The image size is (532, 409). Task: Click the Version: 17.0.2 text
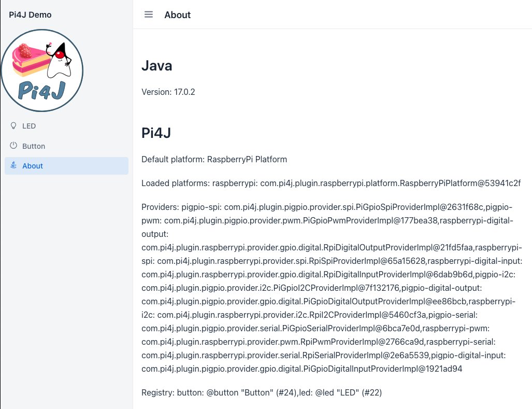[x=168, y=92]
